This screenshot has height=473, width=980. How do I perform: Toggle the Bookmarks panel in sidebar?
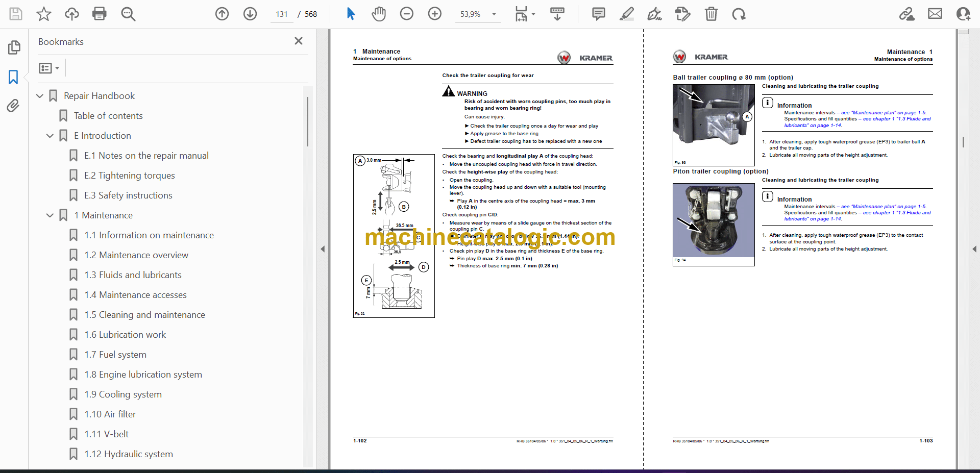(x=13, y=77)
